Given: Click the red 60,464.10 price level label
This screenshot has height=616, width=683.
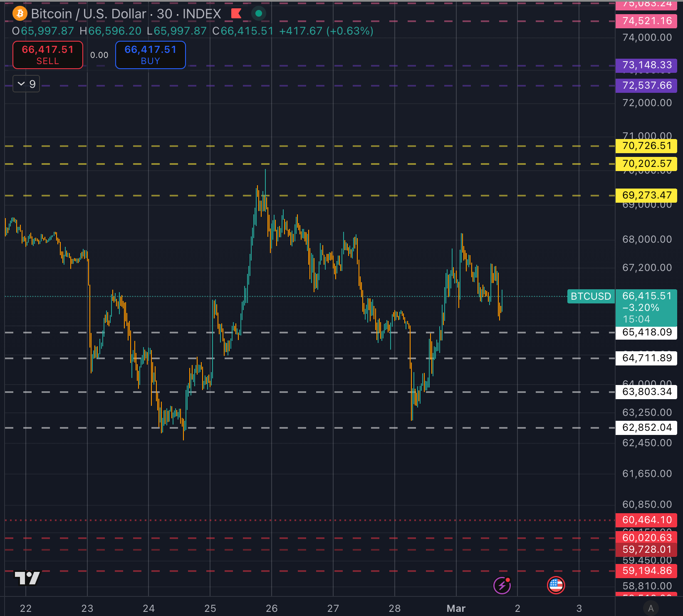Looking at the screenshot, I should [646, 520].
